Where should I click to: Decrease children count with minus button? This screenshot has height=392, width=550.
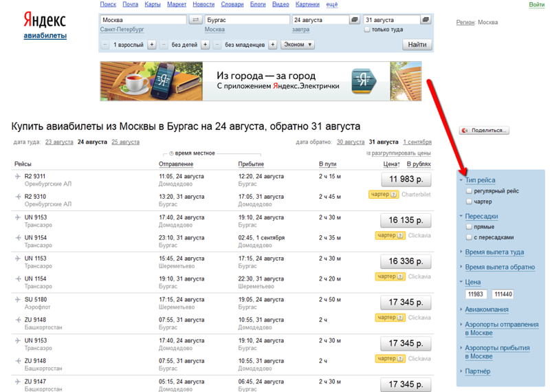pyautogui.click(x=164, y=45)
